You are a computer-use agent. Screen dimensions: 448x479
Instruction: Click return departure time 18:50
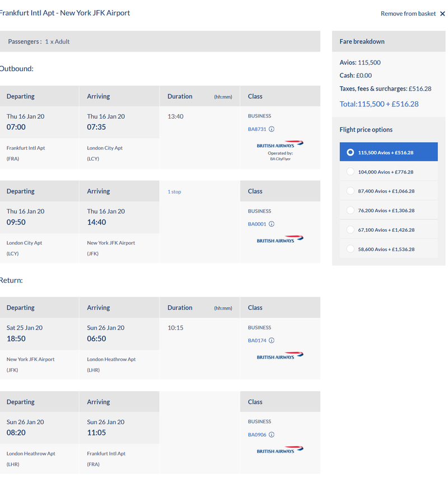[x=16, y=339]
